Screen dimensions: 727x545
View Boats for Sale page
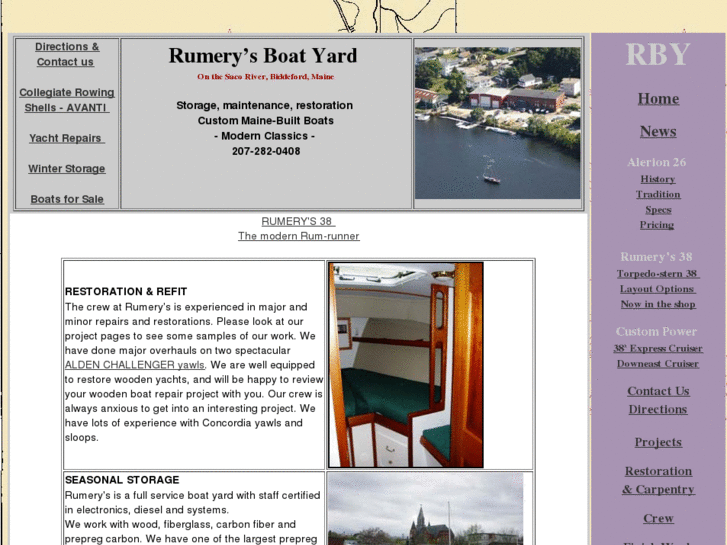point(67,199)
